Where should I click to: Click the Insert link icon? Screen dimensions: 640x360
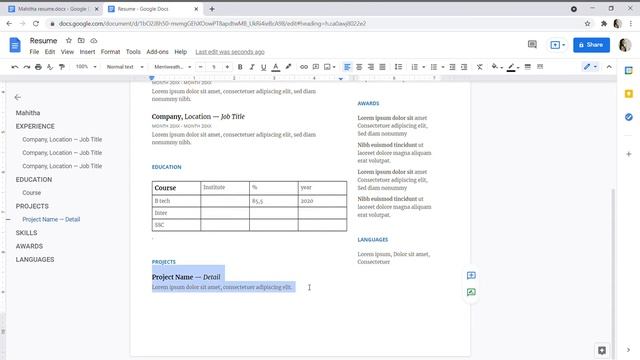(x=304, y=67)
